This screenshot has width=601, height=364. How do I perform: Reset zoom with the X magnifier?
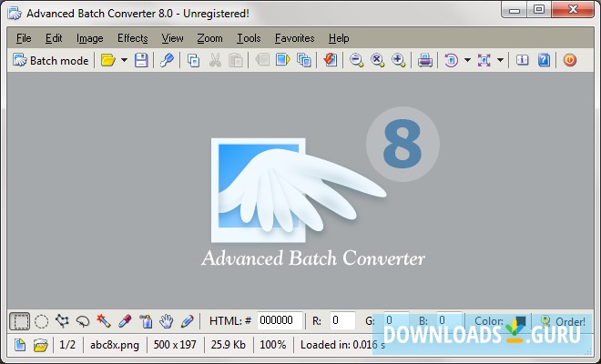(x=377, y=60)
